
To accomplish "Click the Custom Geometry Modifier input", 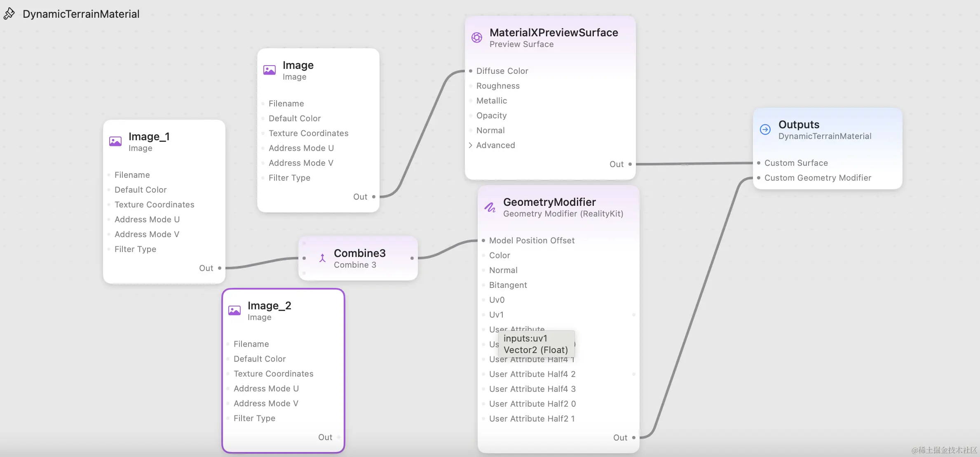I will click(759, 178).
